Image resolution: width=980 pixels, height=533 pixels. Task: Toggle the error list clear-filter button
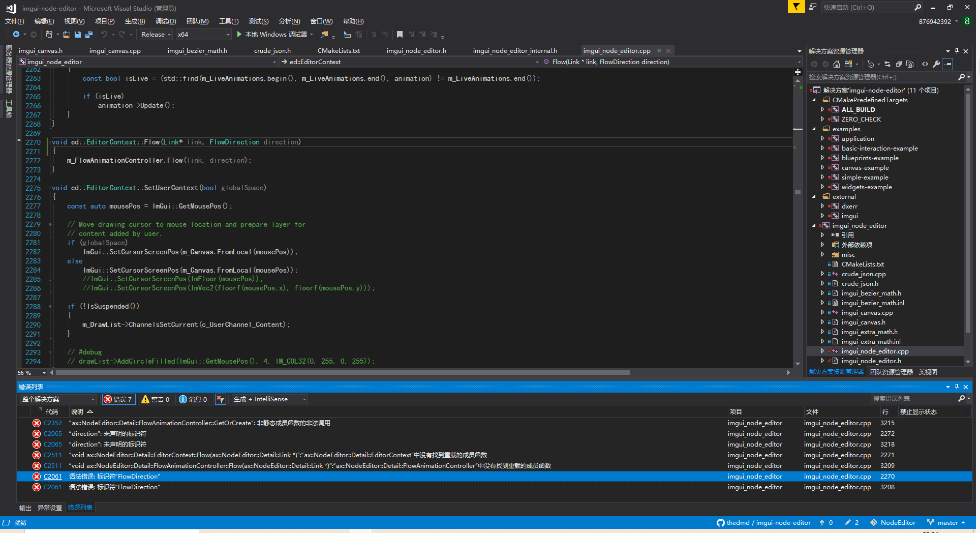(220, 399)
